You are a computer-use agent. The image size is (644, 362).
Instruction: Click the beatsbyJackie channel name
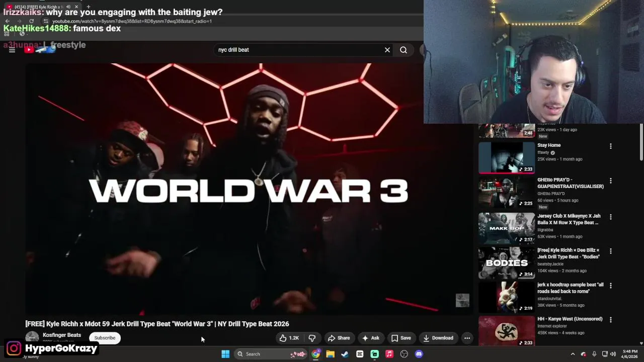pyautogui.click(x=550, y=264)
